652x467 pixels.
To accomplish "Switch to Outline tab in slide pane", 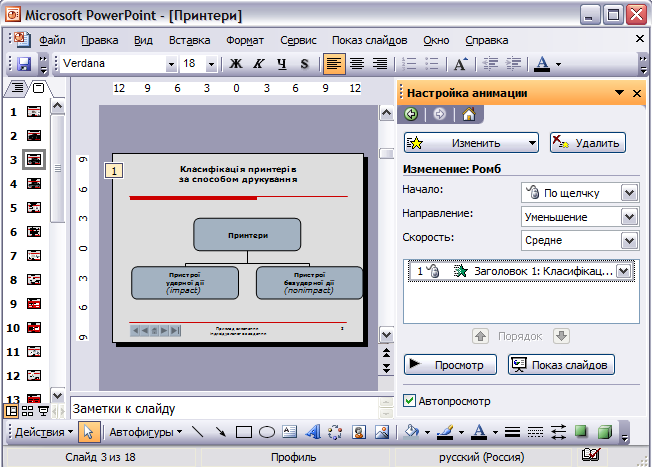I will click(17, 88).
